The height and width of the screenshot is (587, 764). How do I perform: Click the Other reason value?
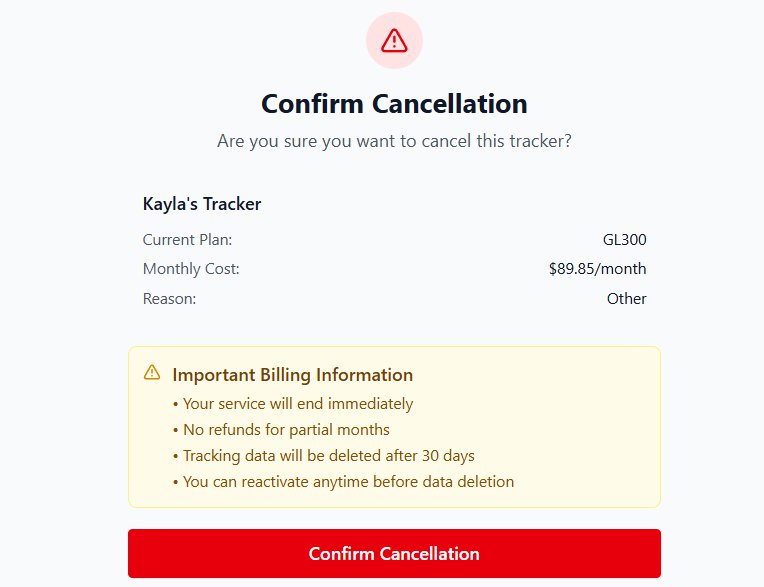point(626,298)
